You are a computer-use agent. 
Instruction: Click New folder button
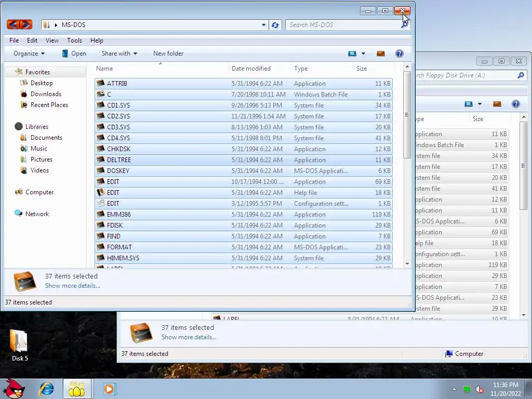[168, 54]
